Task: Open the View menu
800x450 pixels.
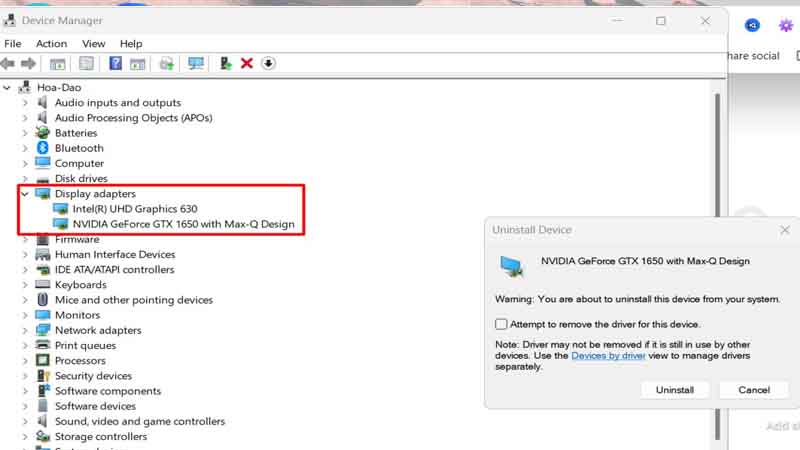Action: pos(94,44)
